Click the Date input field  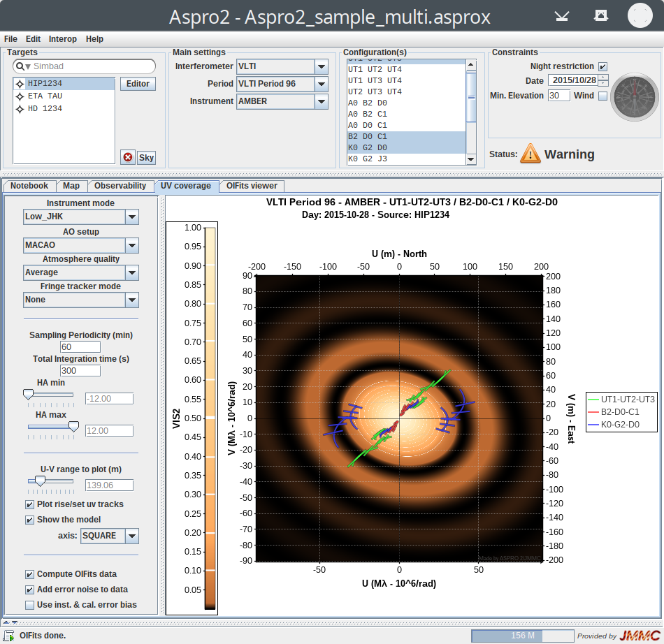click(x=573, y=80)
